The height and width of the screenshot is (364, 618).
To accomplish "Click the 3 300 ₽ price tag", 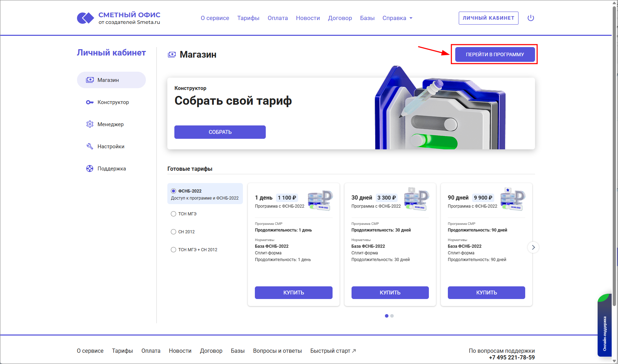I will click(387, 198).
